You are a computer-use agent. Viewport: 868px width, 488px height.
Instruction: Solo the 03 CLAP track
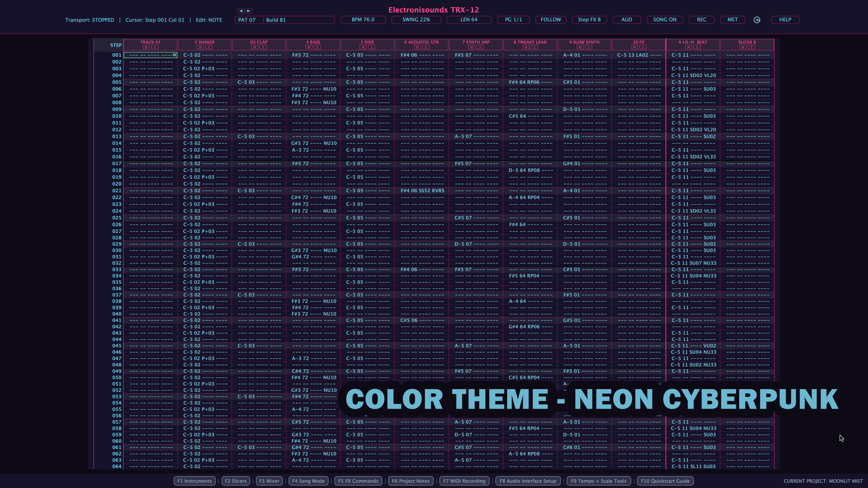click(263, 47)
